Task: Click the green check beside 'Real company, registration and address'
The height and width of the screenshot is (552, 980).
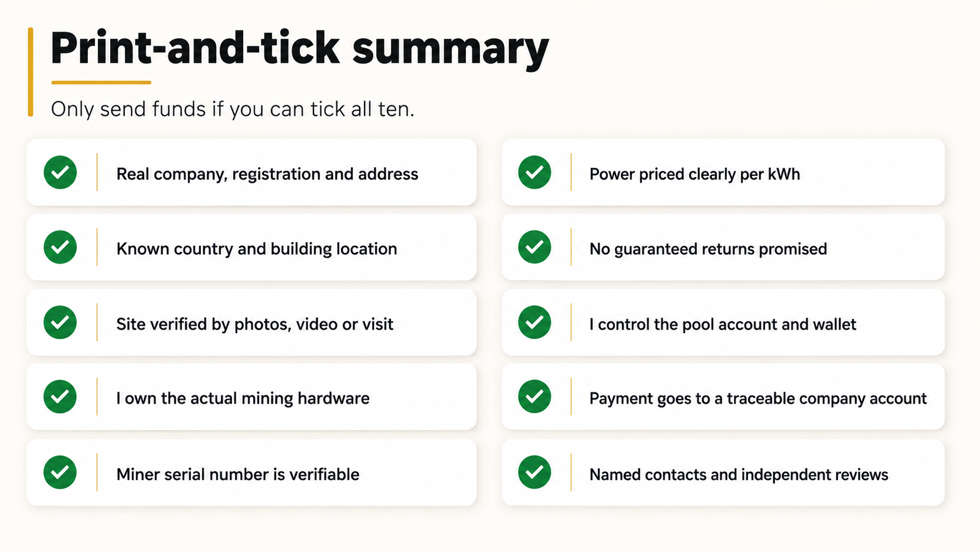Action: (60, 172)
